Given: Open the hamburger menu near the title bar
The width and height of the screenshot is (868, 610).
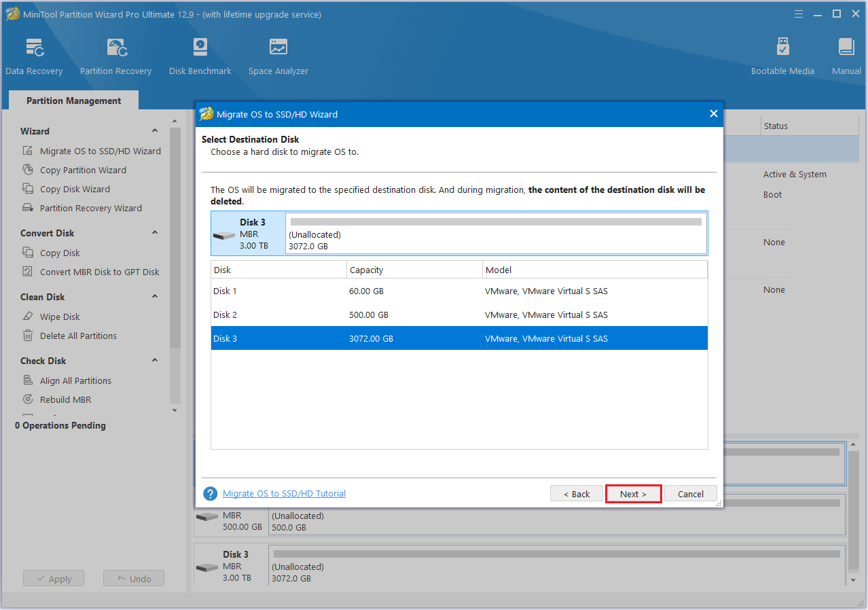Looking at the screenshot, I should point(798,13).
